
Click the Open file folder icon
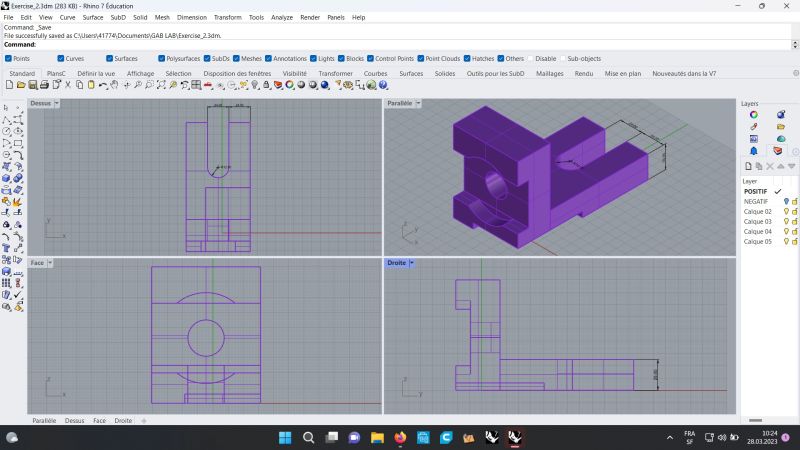pyautogui.click(x=20, y=86)
